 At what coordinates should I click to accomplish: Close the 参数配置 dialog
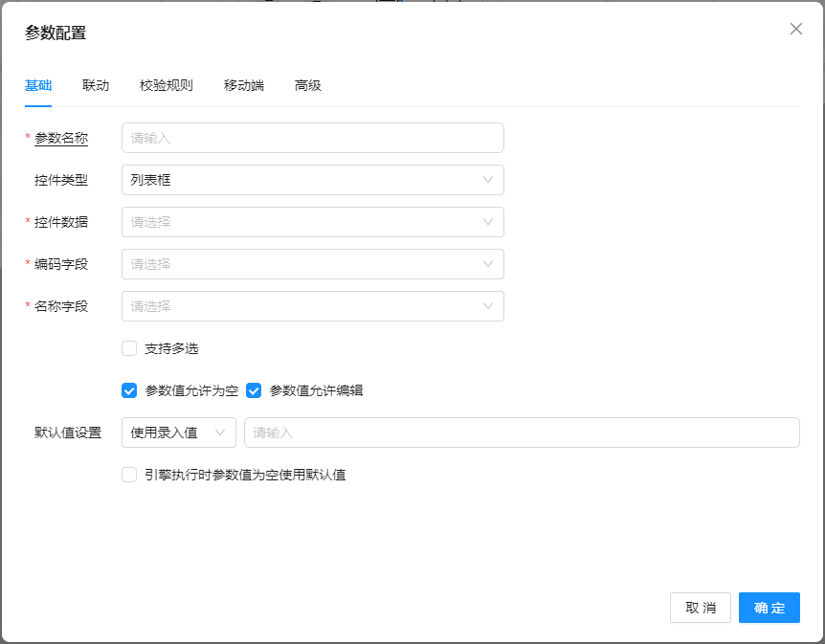[x=795, y=29]
